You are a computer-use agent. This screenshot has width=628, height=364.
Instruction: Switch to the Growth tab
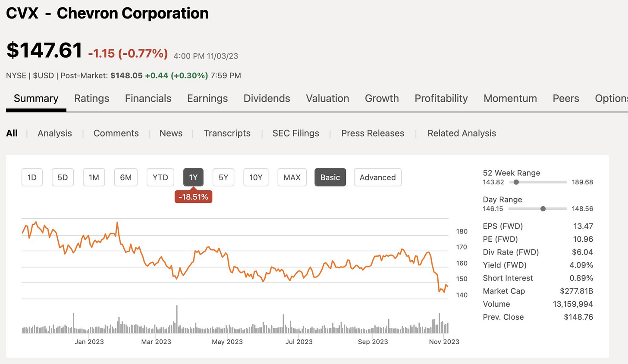[382, 99]
